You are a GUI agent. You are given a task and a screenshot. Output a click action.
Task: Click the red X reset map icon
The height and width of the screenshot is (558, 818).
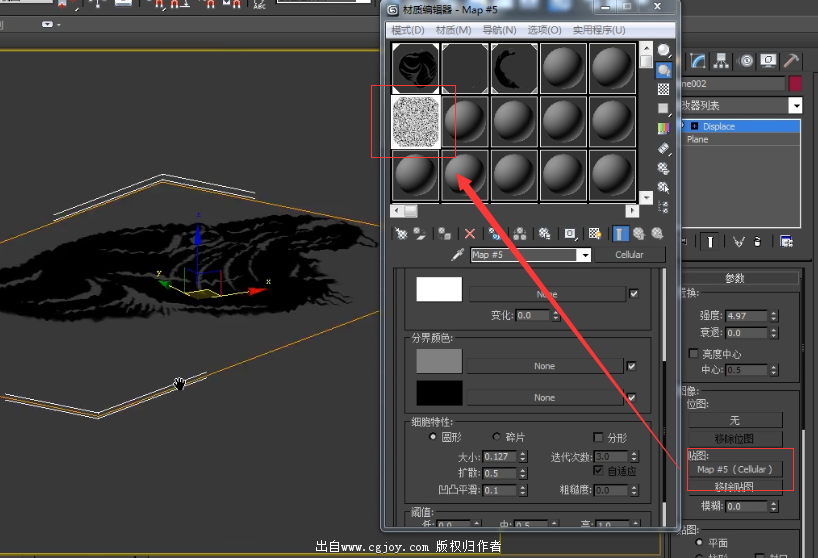(470, 234)
